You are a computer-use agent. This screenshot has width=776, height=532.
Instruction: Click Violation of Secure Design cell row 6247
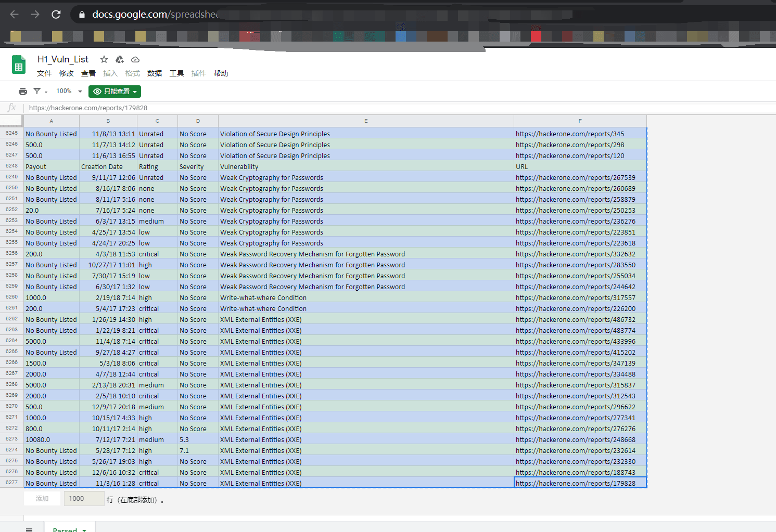(x=366, y=156)
